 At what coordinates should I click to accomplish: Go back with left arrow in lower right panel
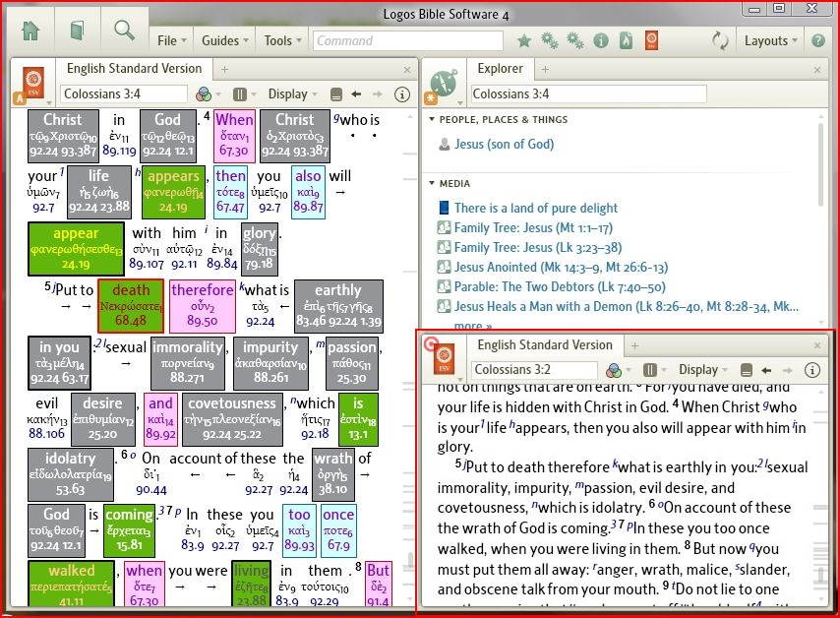(766, 370)
